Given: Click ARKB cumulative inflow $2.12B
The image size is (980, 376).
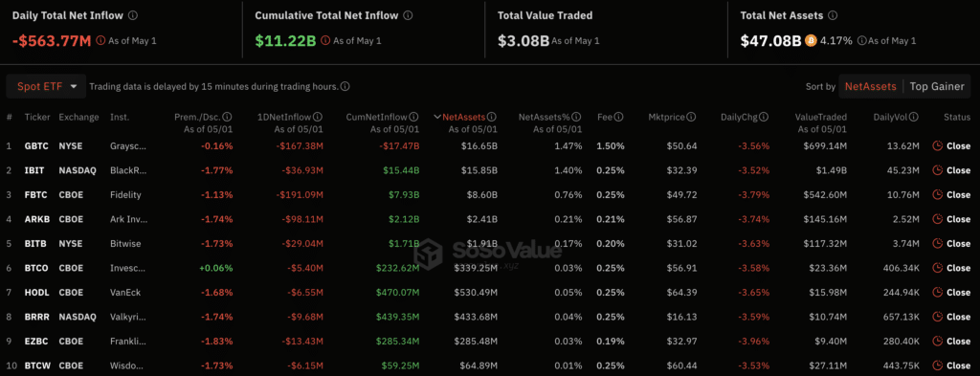Looking at the screenshot, I should [x=405, y=219].
